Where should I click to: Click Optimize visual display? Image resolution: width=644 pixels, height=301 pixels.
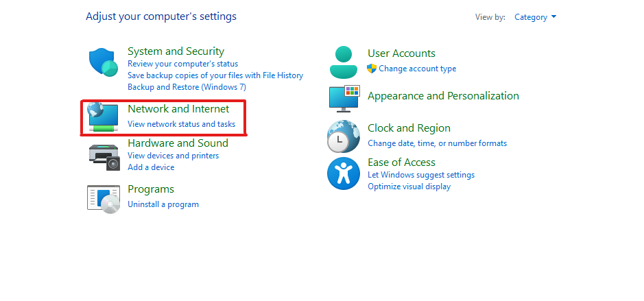click(409, 186)
